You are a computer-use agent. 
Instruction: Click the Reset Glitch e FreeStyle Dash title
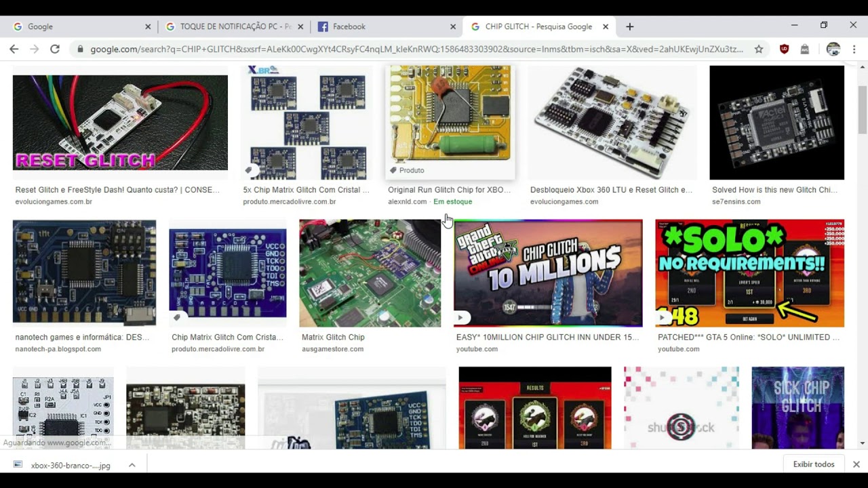[117, 190]
